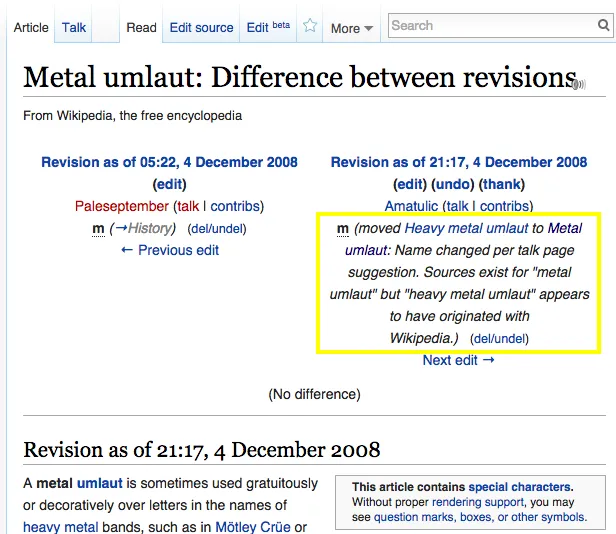Select the Read tab
This screenshot has height=534, width=616.
pyautogui.click(x=141, y=27)
